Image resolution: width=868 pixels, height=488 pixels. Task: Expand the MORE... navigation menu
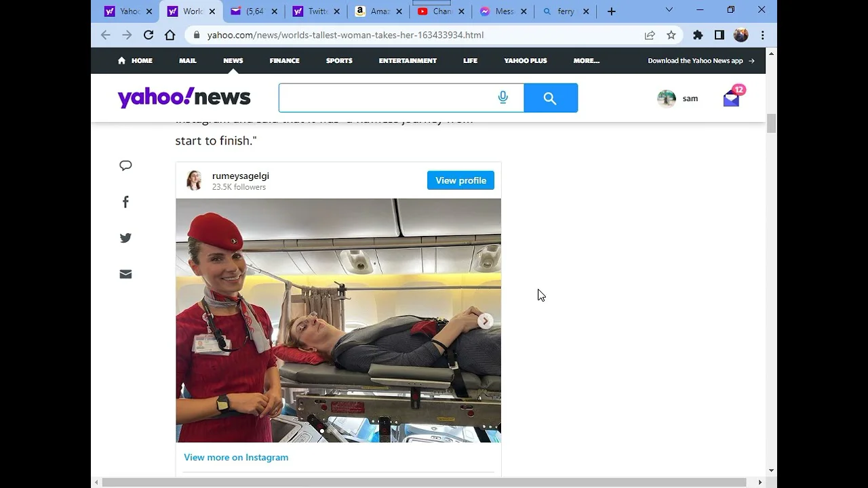(587, 61)
